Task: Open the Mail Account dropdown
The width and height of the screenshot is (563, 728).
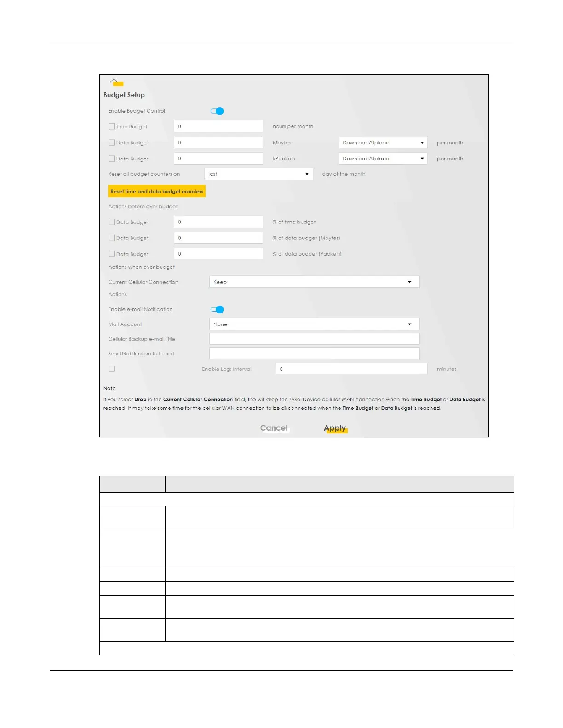Action: 315,324
